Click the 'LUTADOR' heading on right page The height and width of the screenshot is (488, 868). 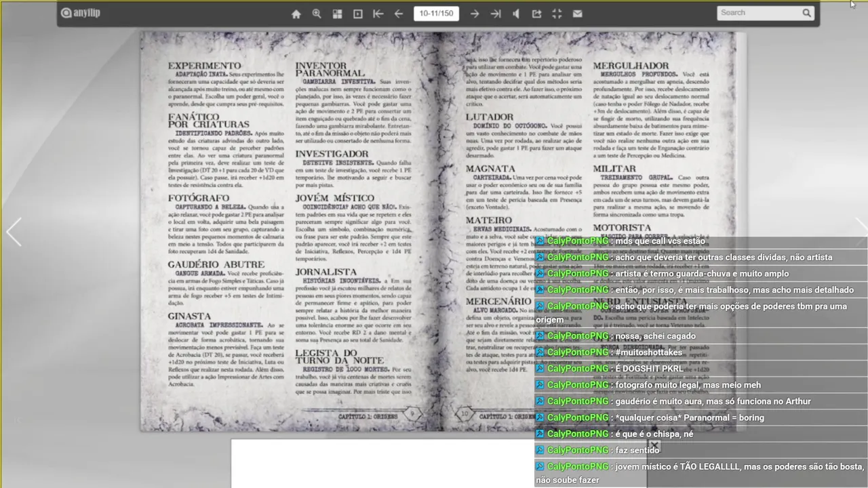click(490, 117)
